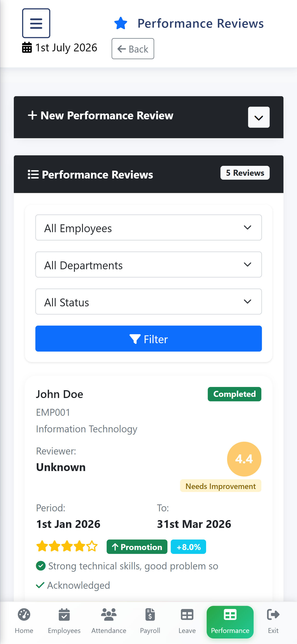Click the Strong technical skills comment
The image size is (297, 644).
tap(133, 566)
